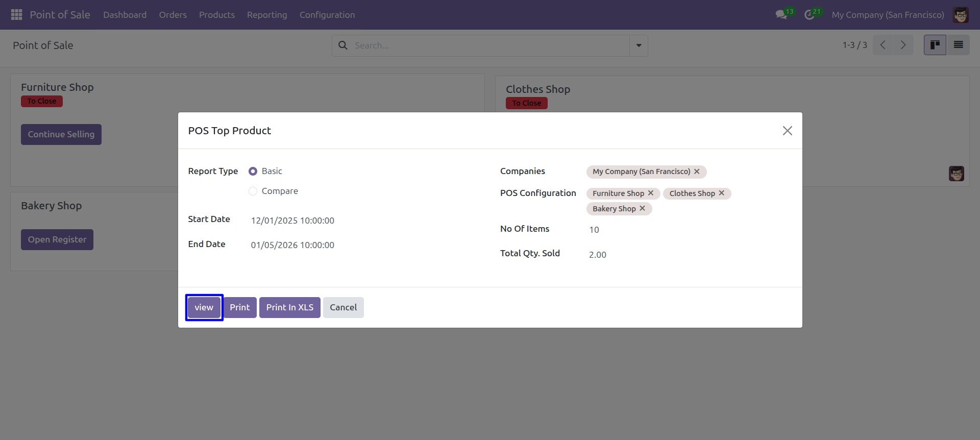Viewport: 980px width, 440px height.
Task: Select the Basic report type
Action: tap(253, 172)
